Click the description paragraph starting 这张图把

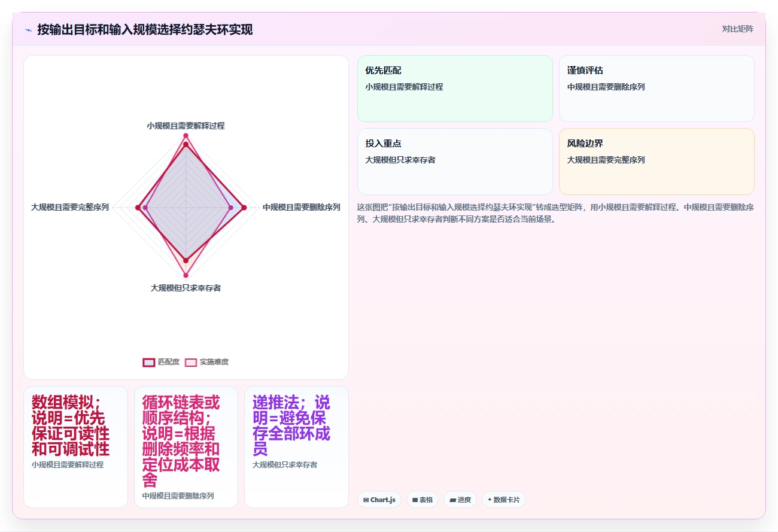(x=555, y=213)
